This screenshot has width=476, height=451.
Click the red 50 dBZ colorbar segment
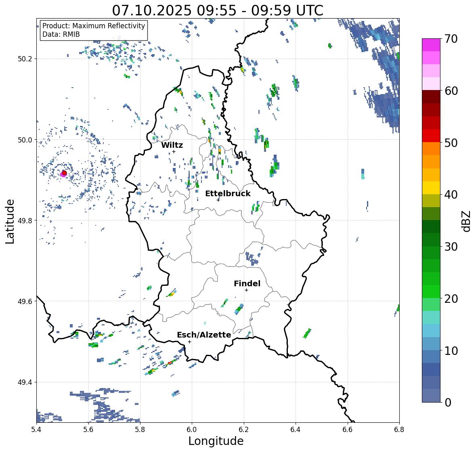pos(431,136)
